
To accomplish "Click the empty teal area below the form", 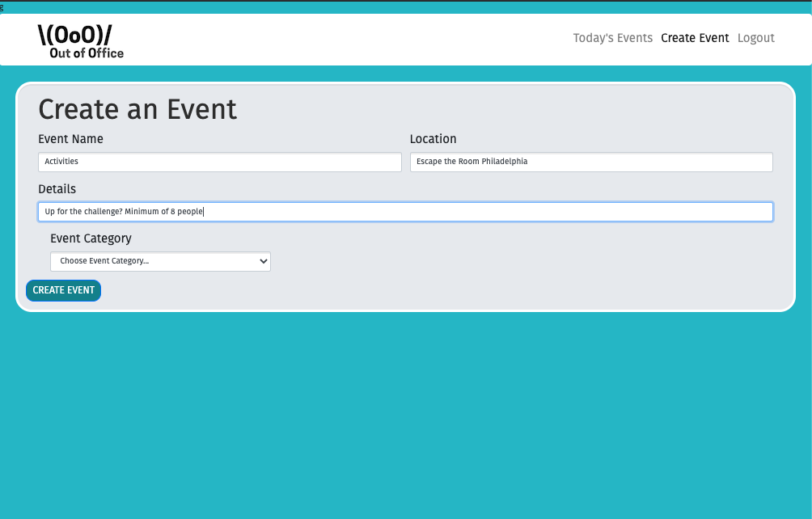I will [x=405, y=414].
